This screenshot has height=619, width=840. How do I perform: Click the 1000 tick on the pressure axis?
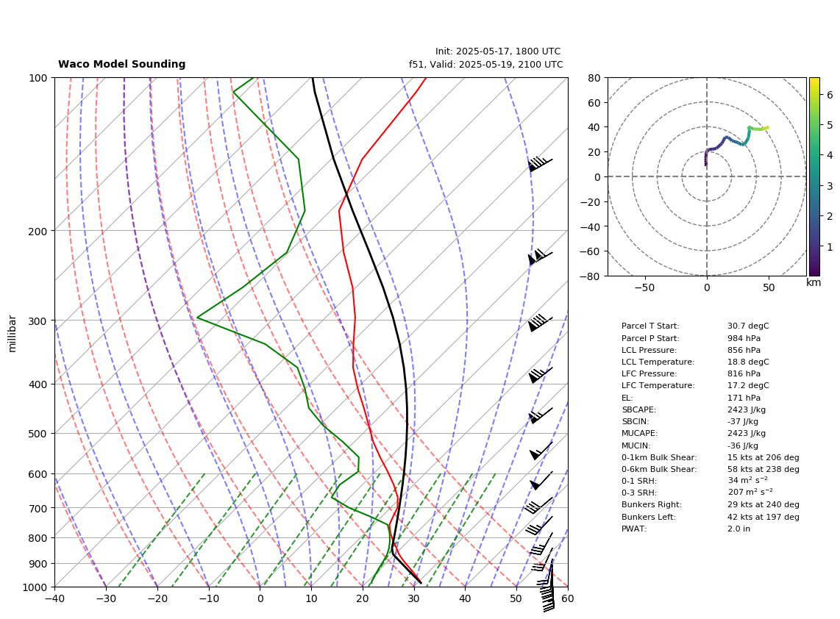point(35,587)
